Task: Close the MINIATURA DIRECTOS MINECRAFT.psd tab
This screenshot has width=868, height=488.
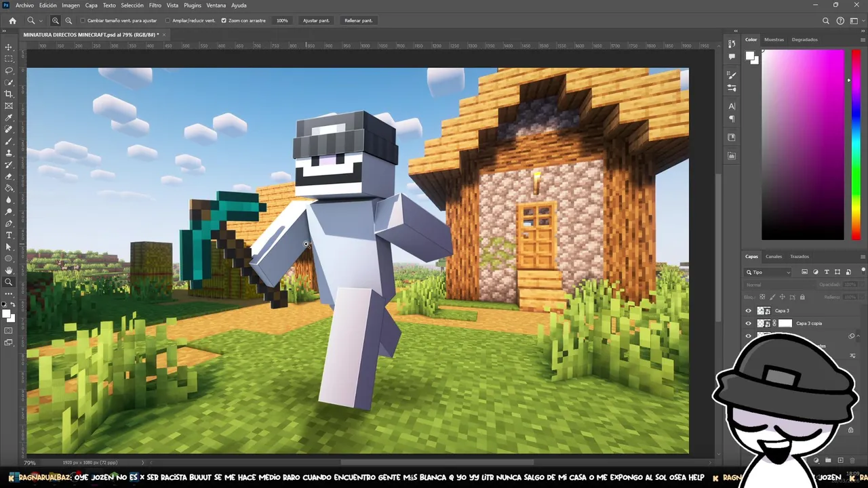Action: 164,35
